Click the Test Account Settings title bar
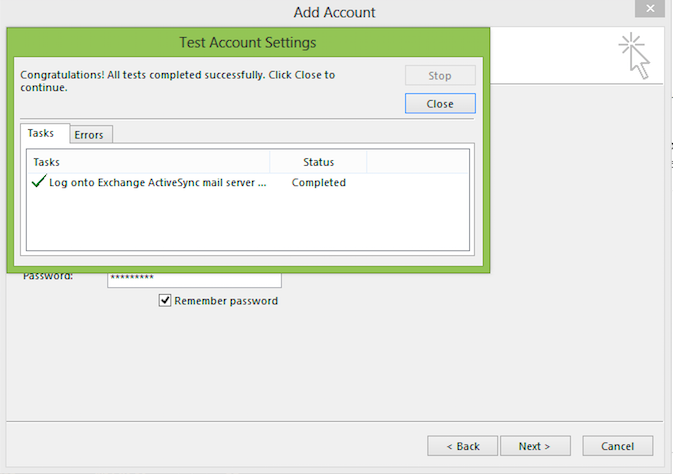Viewport: 673px width, 474px height. pyautogui.click(x=248, y=43)
